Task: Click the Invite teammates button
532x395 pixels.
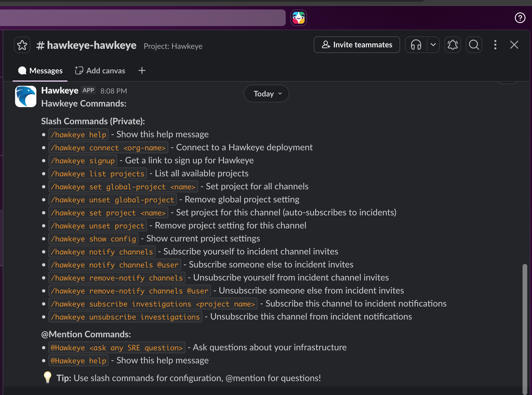Action: 357,45
